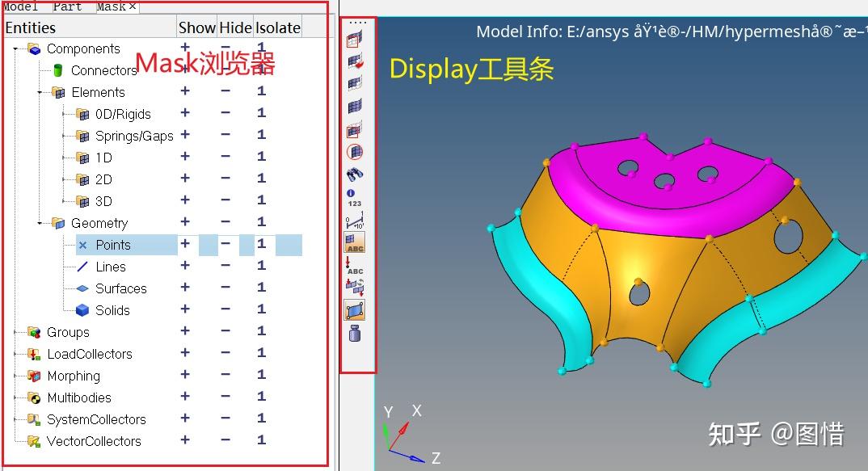Screen dimensions: 868x471
Task: Click the mass weight icon in Display toolbar
Action: (x=355, y=333)
